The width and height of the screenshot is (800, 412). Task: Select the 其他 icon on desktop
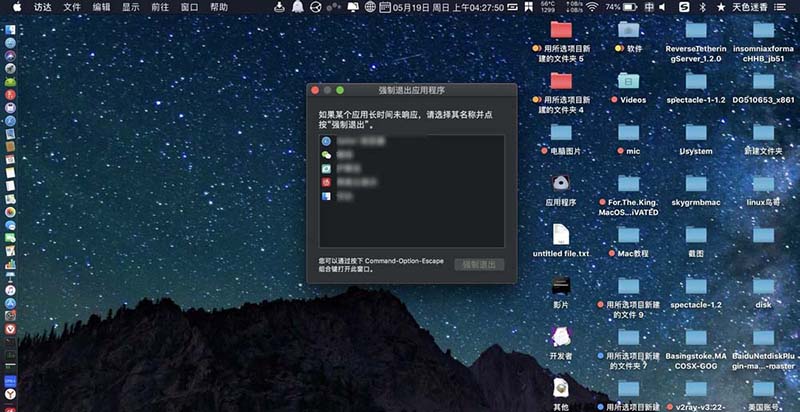tap(561, 388)
